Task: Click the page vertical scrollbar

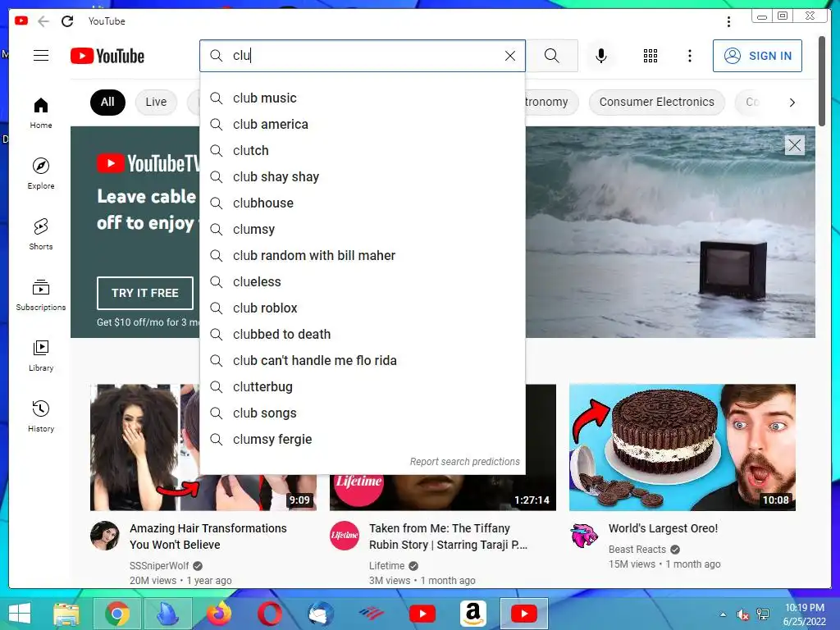Action: (x=822, y=80)
